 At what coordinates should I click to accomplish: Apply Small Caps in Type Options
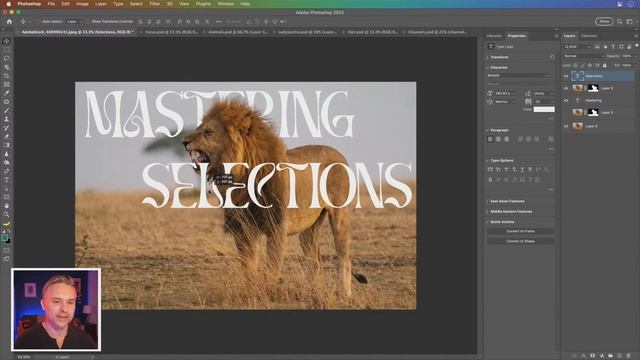coord(498,169)
